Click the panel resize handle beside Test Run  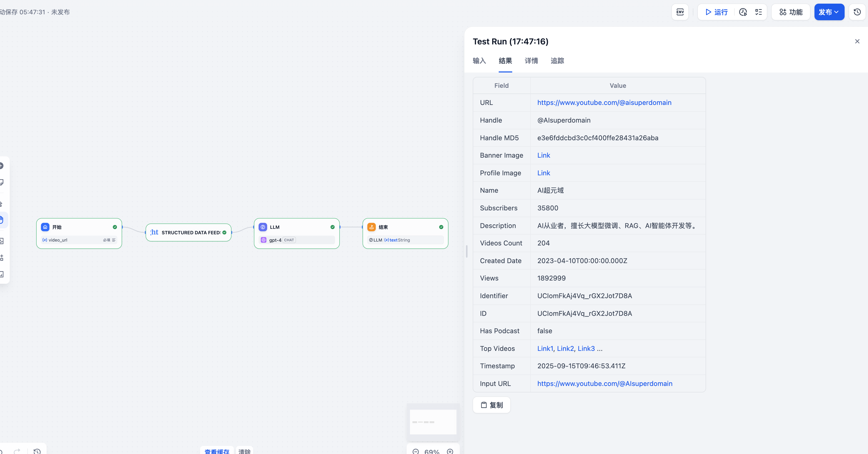pyautogui.click(x=466, y=252)
